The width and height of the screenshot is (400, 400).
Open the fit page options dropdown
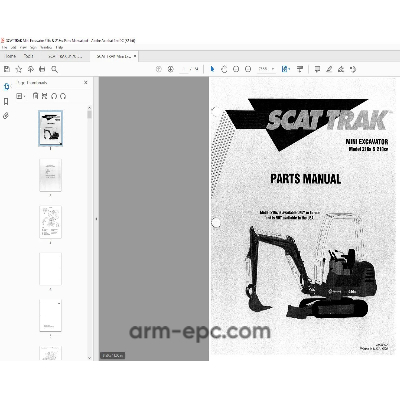tap(286, 69)
